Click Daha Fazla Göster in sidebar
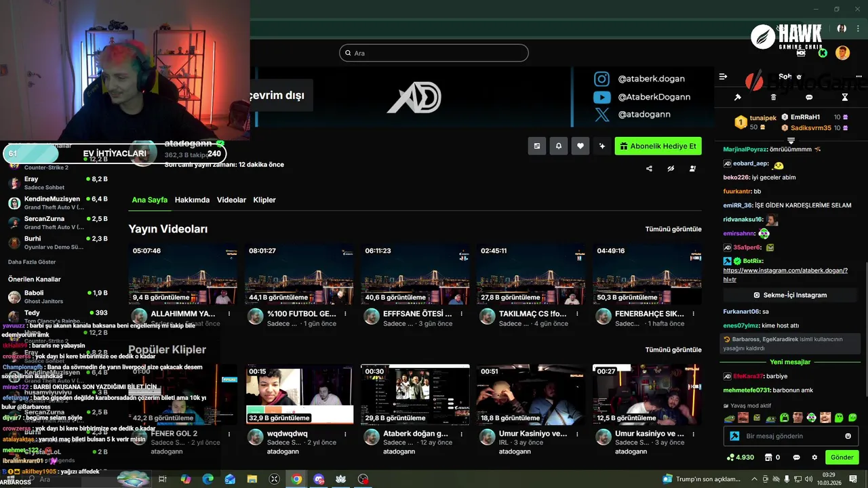 32,262
